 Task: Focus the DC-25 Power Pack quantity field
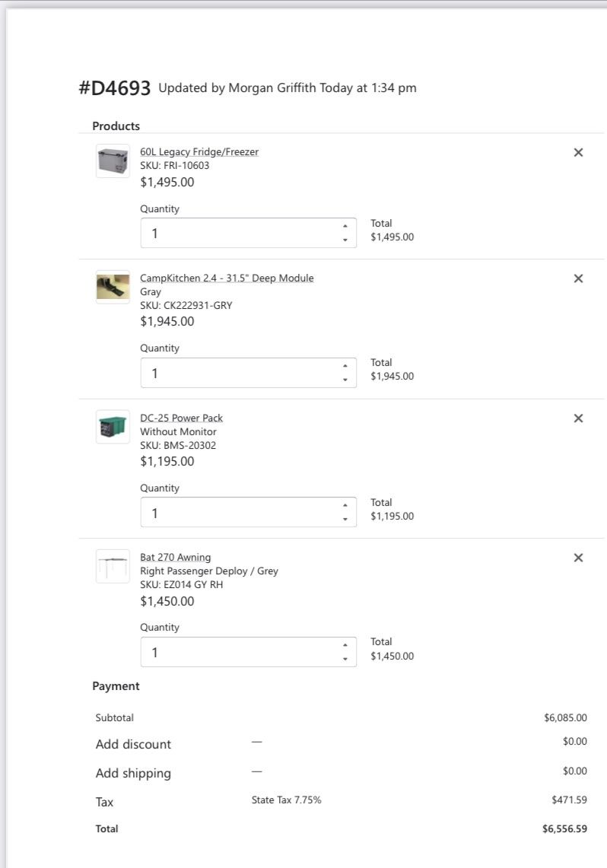[x=236, y=513]
